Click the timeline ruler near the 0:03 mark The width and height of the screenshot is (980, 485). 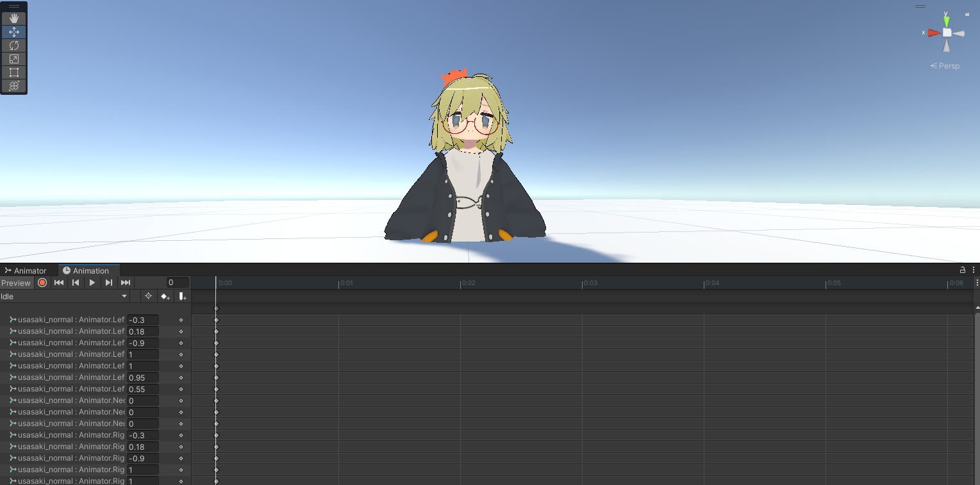pos(590,283)
